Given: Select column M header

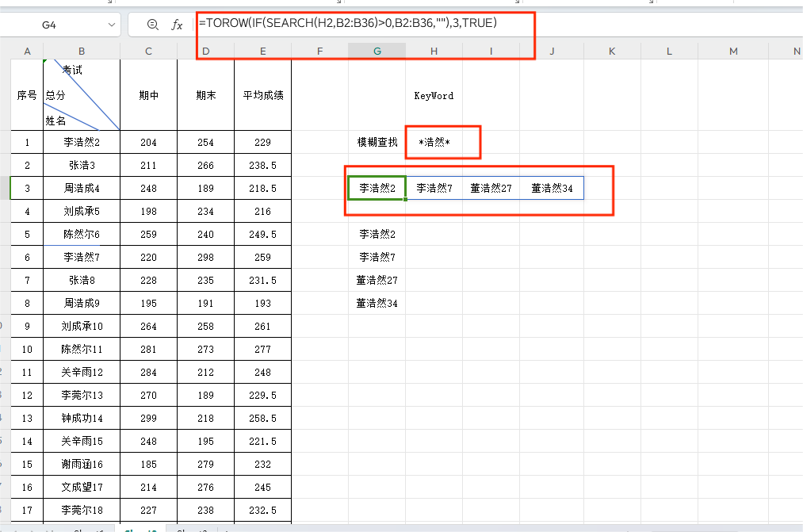Looking at the screenshot, I should click(x=733, y=52).
